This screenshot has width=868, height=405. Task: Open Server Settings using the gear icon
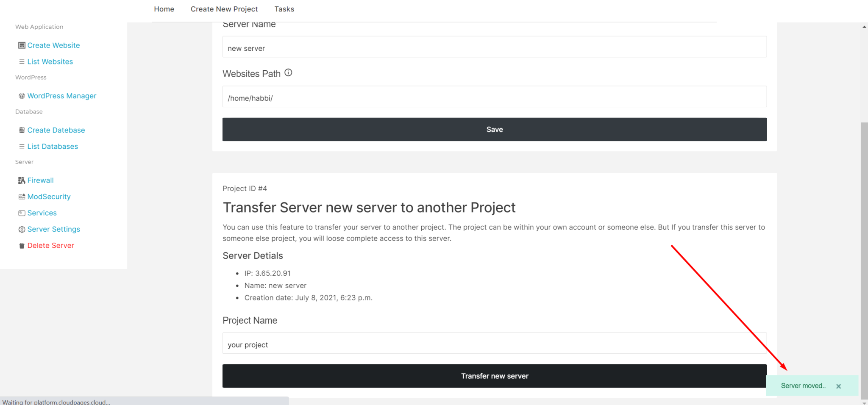tap(22, 229)
